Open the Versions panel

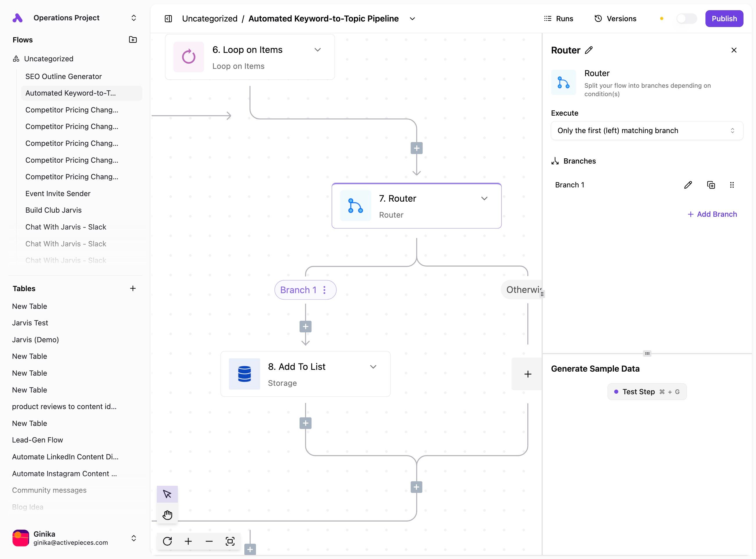pyautogui.click(x=616, y=19)
